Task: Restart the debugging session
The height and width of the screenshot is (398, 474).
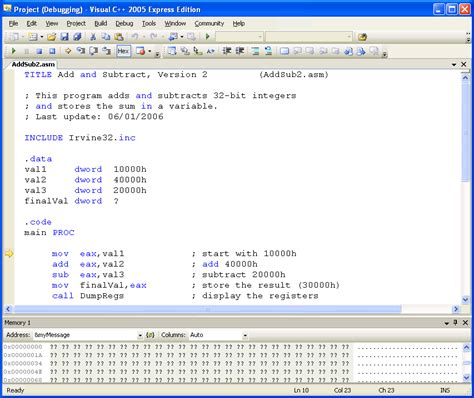Action: coord(52,51)
